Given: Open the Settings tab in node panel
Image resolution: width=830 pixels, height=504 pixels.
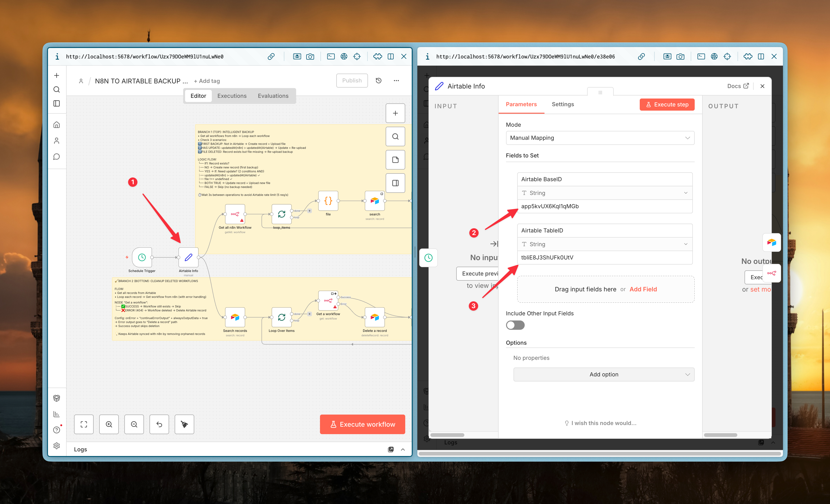Looking at the screenshot, I should (563, 104).
